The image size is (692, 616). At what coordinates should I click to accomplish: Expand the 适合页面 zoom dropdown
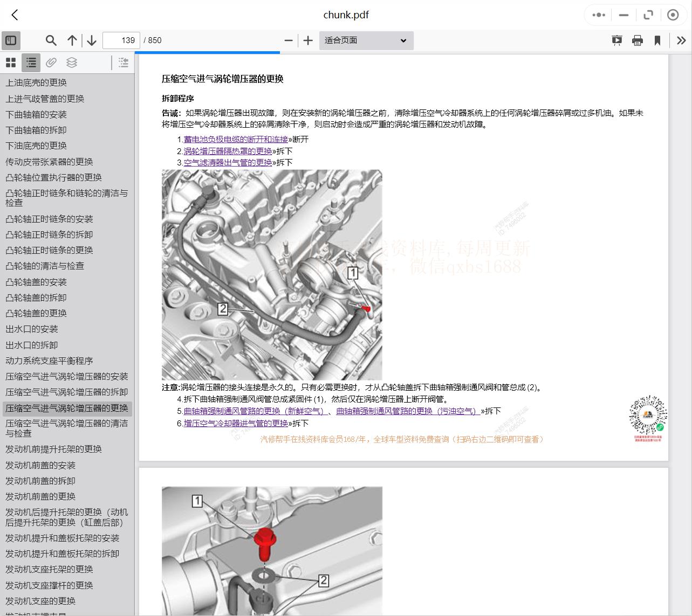click(x=366, y=40)
